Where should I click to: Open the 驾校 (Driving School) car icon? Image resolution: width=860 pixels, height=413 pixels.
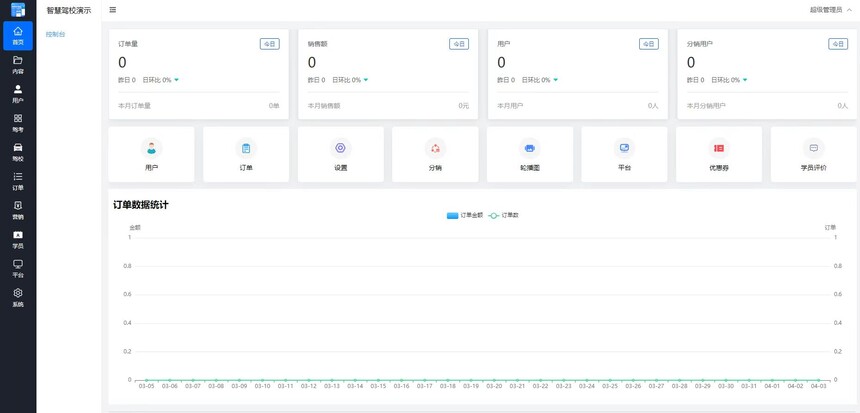[18, 152]
